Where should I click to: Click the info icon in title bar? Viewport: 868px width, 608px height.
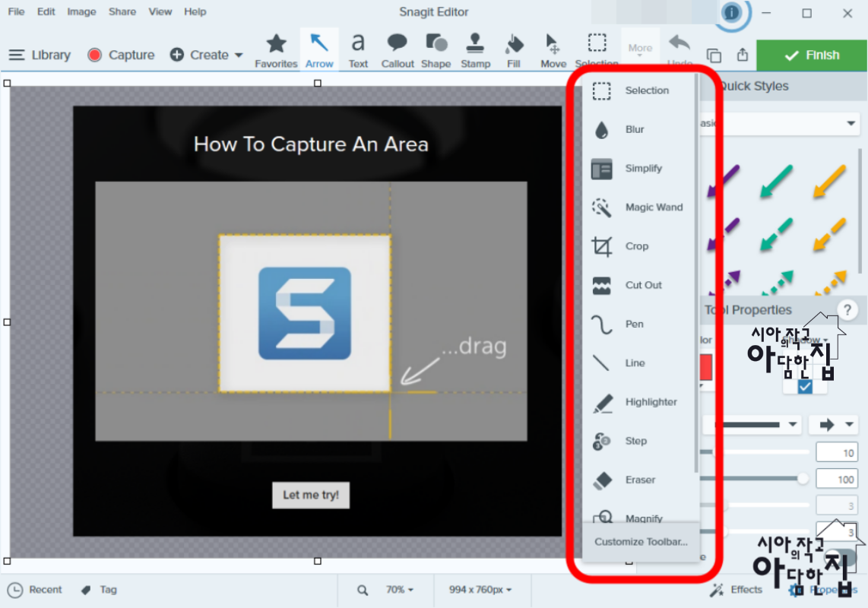[730, 12]
